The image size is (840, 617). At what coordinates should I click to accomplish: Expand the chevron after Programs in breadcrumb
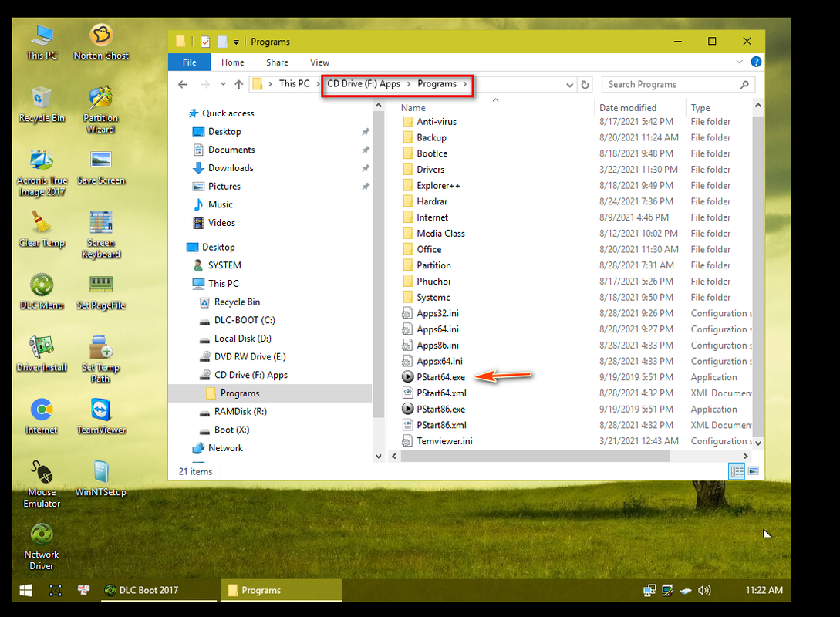(x=465, y=84)
